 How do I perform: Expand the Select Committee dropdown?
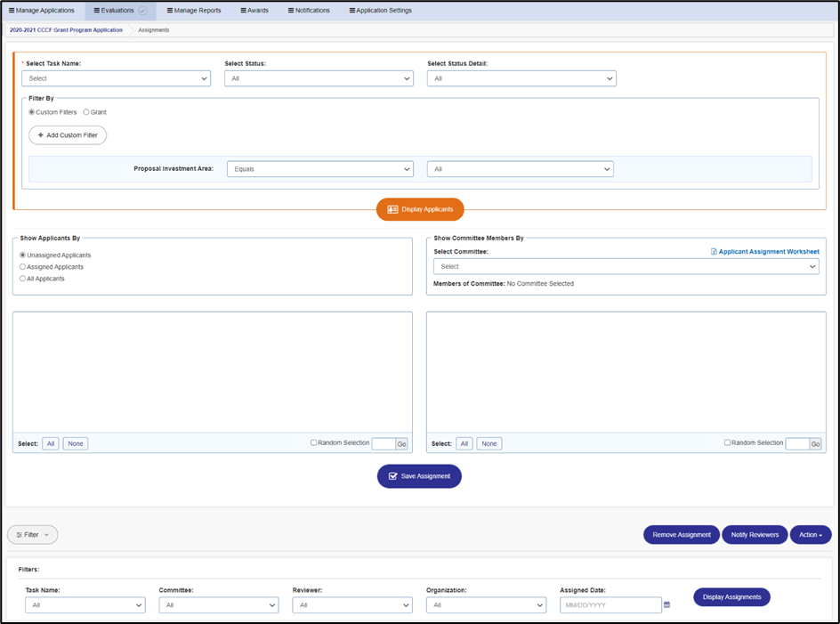coord(626,266)
